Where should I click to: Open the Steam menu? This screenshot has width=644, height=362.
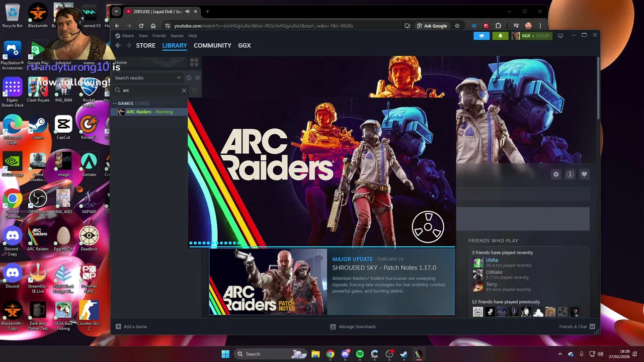(x=124, y=36)
